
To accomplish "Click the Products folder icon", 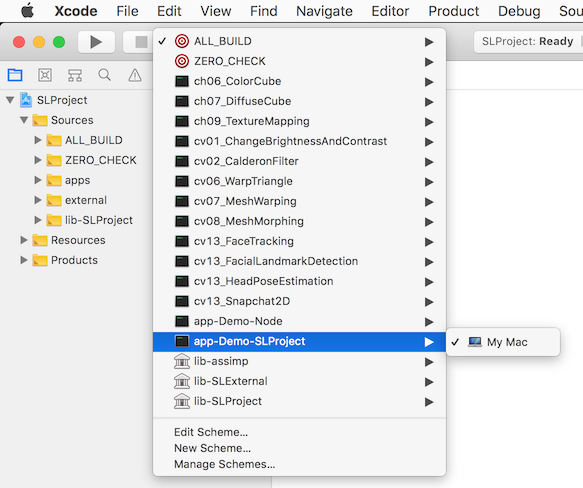I will click(x=40, y=260).
